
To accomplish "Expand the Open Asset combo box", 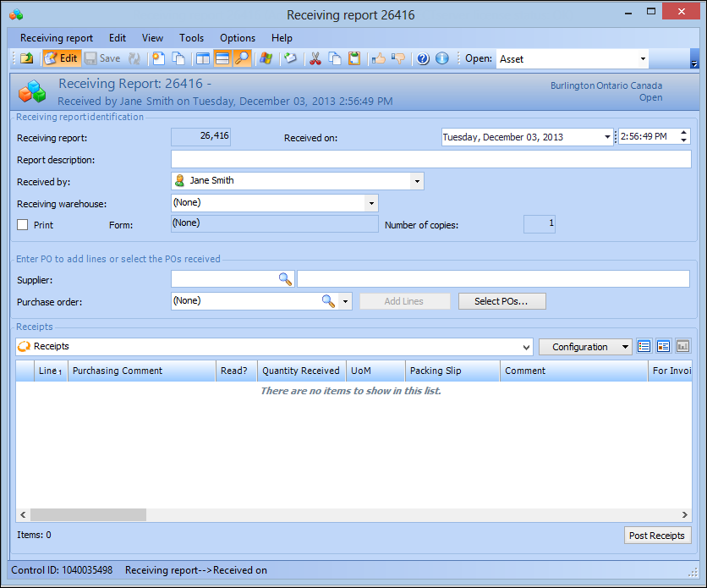I will (643, 59).
